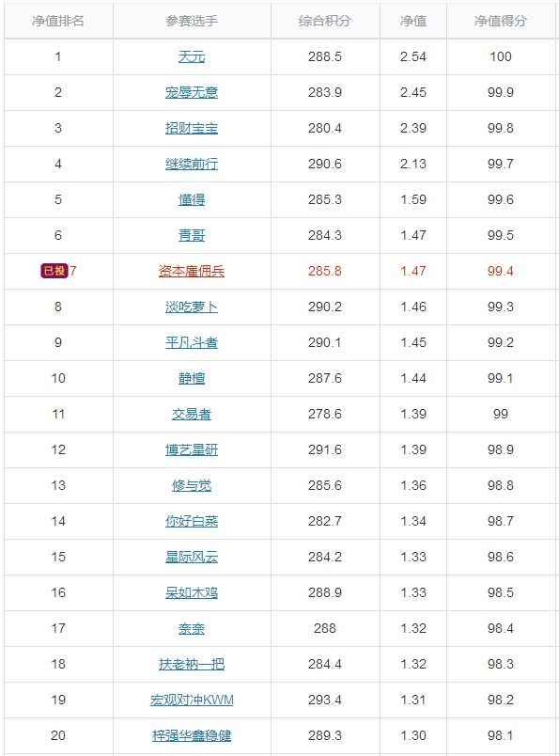Screen dimensions: 559x756
Task: Select the 交易者 contestant link
Action: 192,414
